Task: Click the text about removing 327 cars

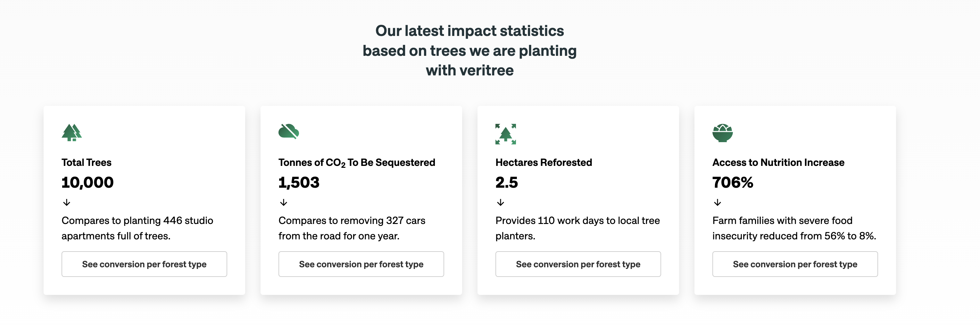Action: coord(352,228)
